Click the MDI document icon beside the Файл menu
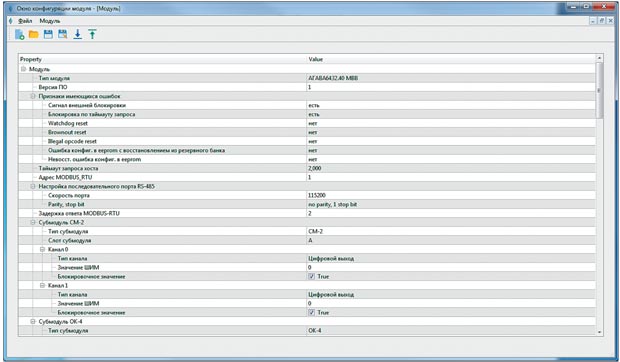The height and width of the screenshot is (362, 620). (11, 21)
